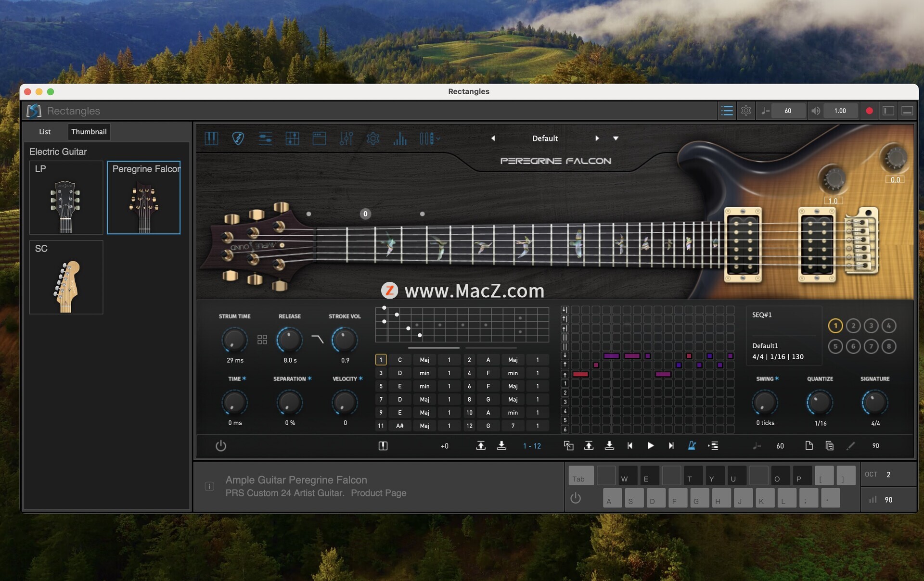Click the new blank page icon
This screenshot has width=924, height=581.
tap(809, 445)
